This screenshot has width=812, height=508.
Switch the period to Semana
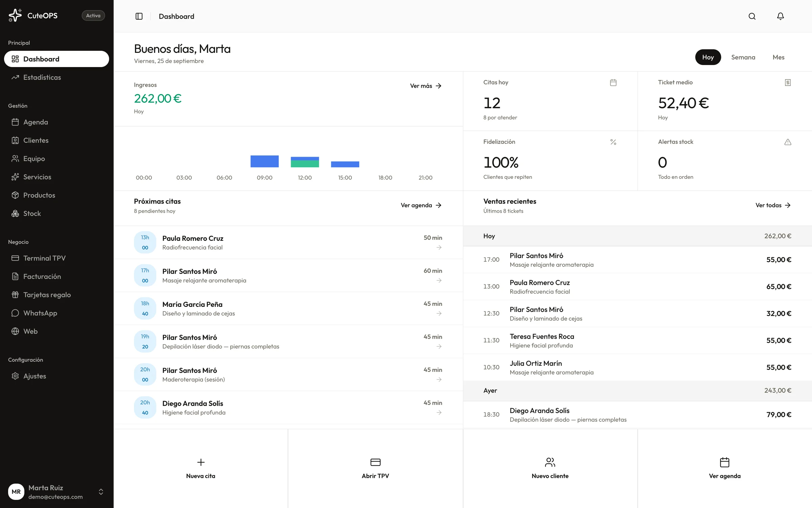coord(743,57)
